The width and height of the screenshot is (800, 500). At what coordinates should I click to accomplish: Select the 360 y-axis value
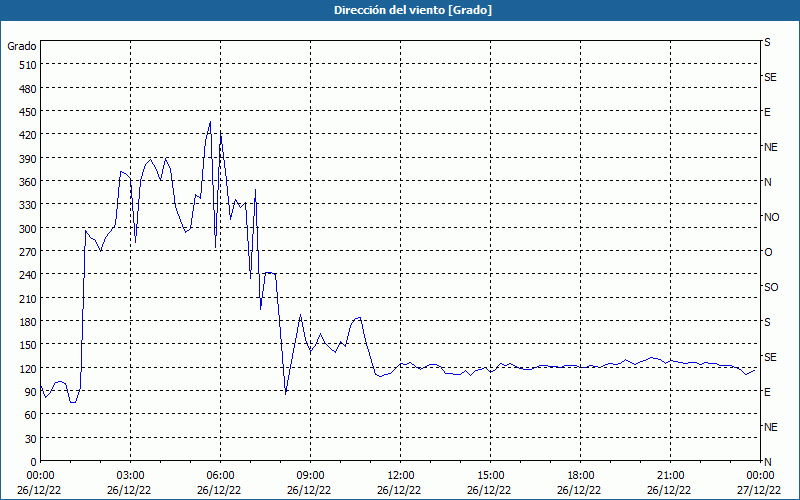(x=28, y=182)
